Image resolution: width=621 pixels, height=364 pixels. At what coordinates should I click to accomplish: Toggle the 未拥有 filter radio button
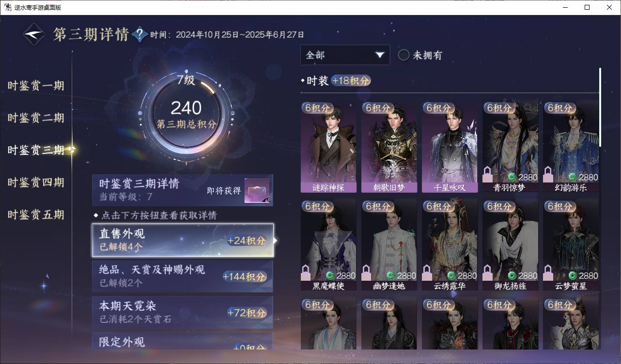point(404,55)
